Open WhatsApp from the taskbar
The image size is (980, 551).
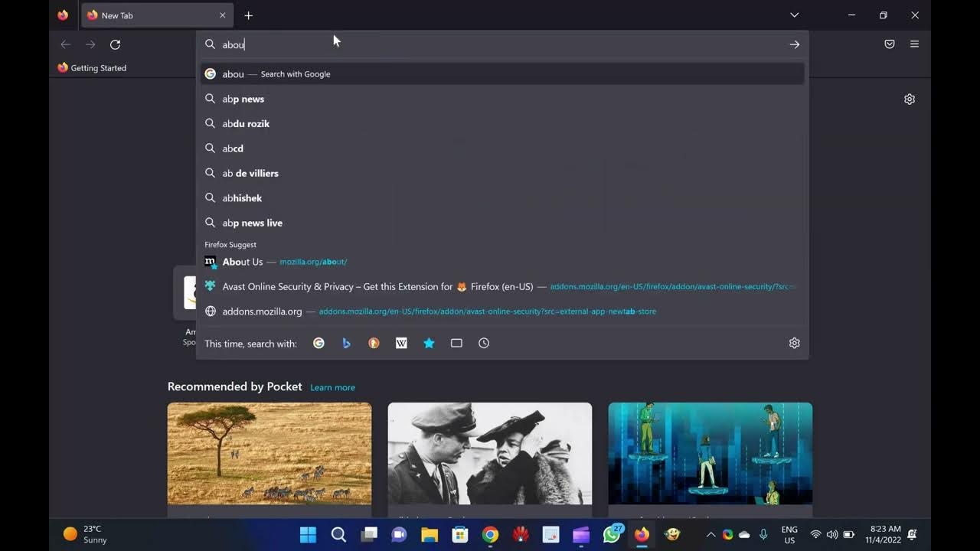[x=612, y=535]
